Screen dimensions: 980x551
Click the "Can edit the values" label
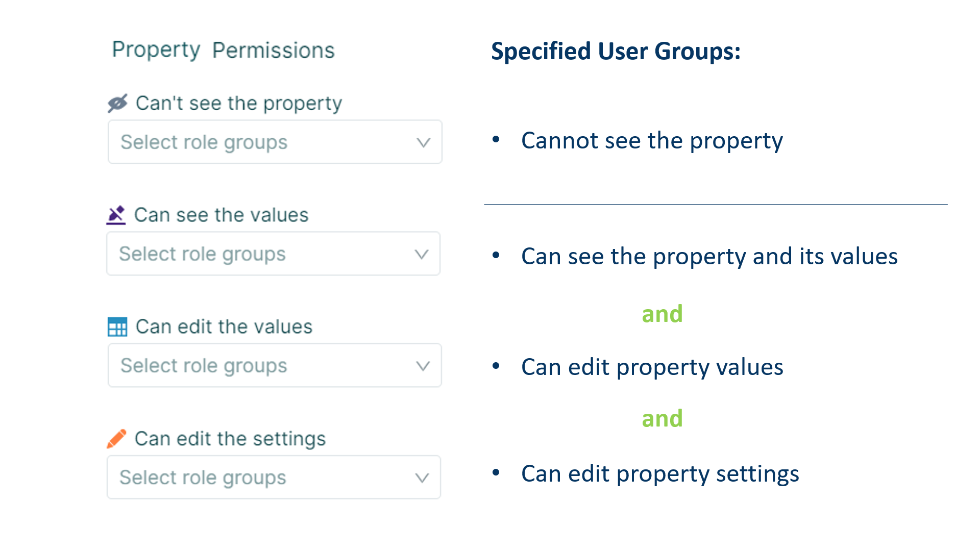point(224,327)
